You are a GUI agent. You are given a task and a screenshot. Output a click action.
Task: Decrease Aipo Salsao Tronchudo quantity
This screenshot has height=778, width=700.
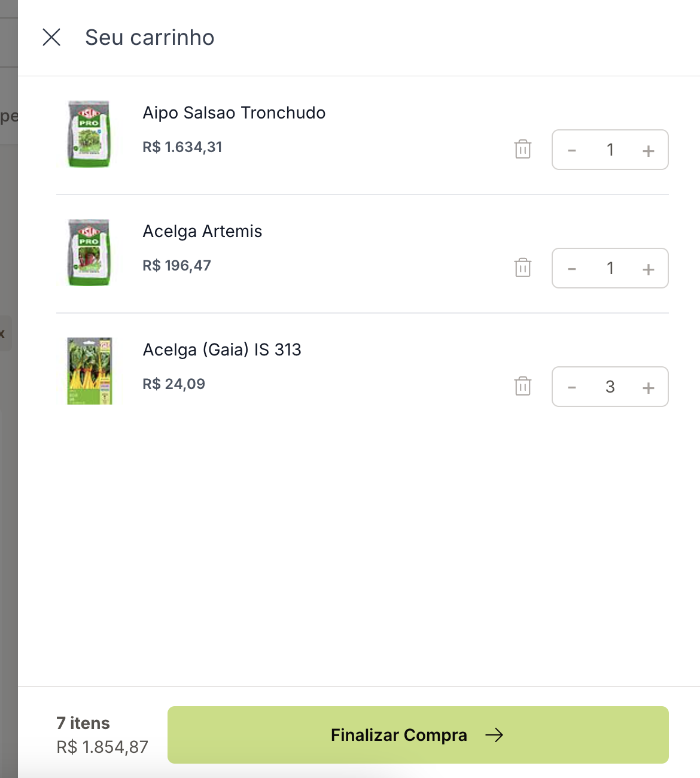tap(572, 150)
